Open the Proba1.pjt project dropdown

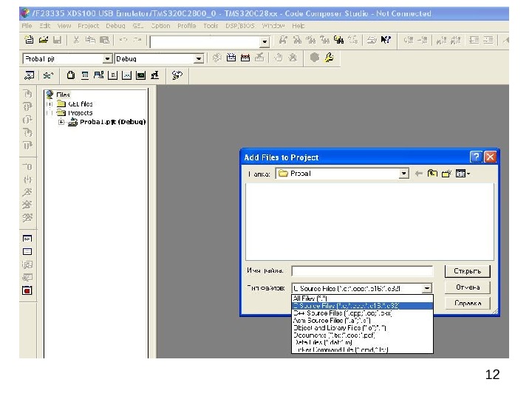coord(107,59)
